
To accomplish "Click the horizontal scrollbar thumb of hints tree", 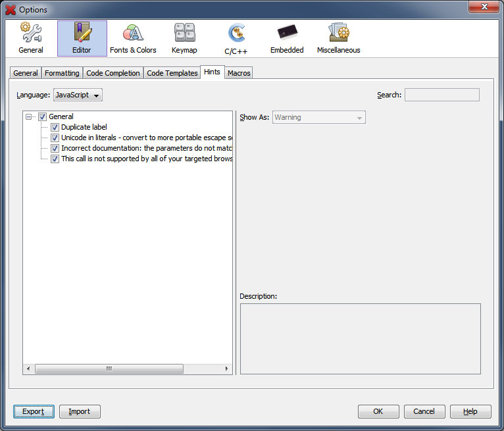I will point(109,368).
